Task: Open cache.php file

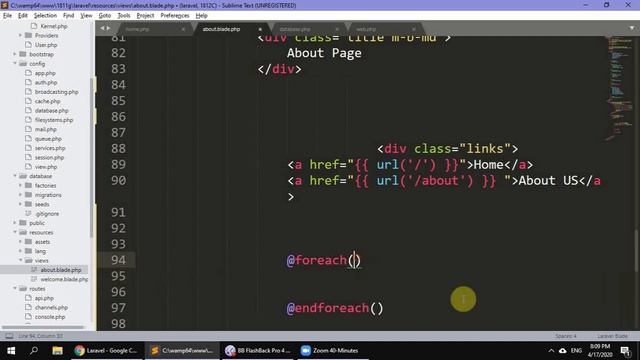Action: click(x=47, y=101)
